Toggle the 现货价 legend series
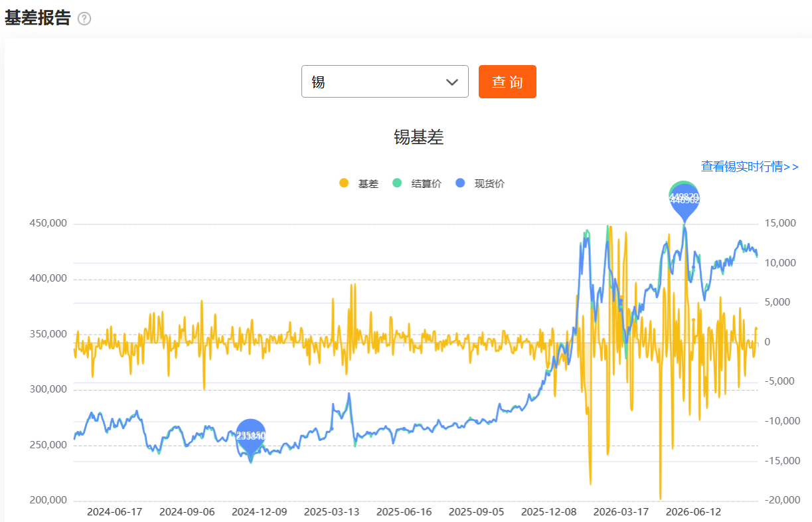 pyautogui.click(x=479, y=184)
